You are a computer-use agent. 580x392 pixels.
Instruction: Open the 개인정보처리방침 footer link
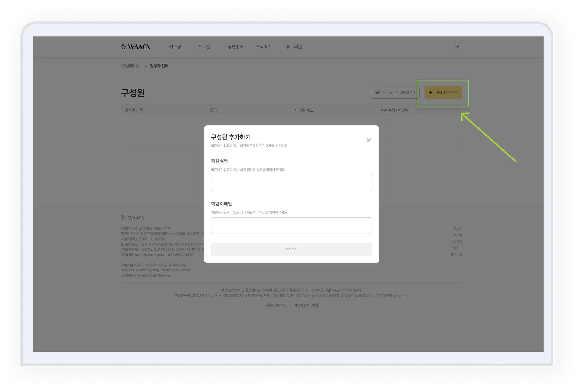(306, 305)
